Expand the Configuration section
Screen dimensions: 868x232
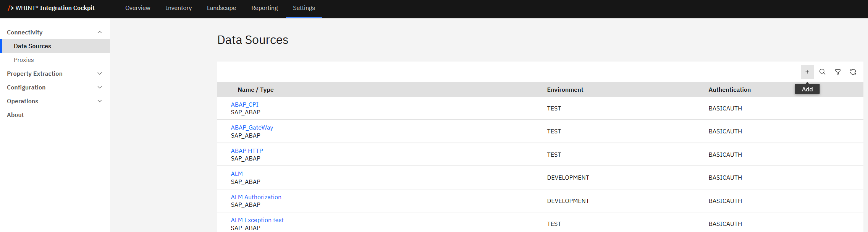tap(100, 88)
